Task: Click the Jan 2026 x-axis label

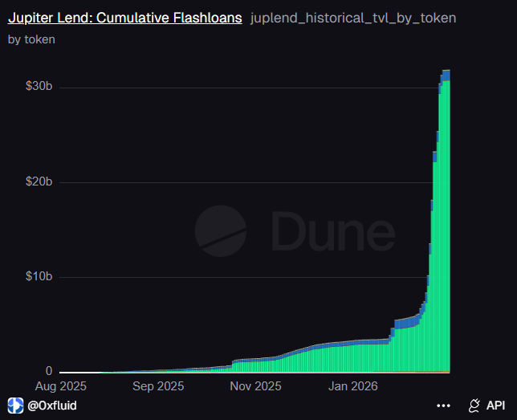Action: click(352, 386)
